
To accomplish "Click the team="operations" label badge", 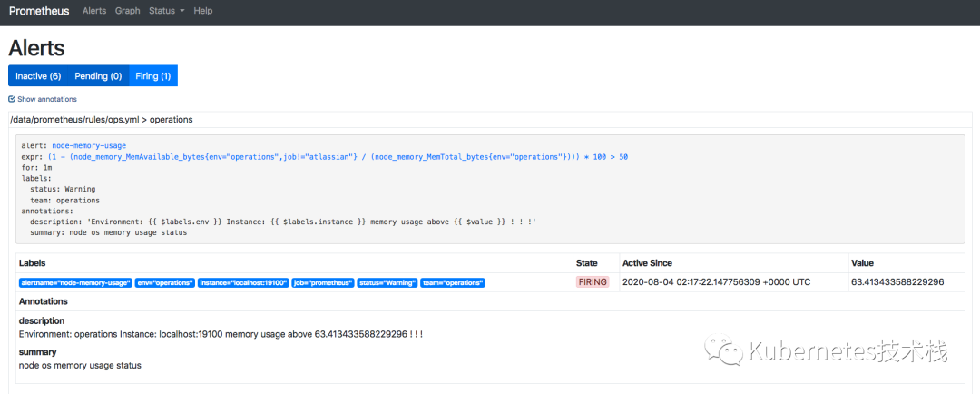I will pyautogui.click(x=453, y=282).
